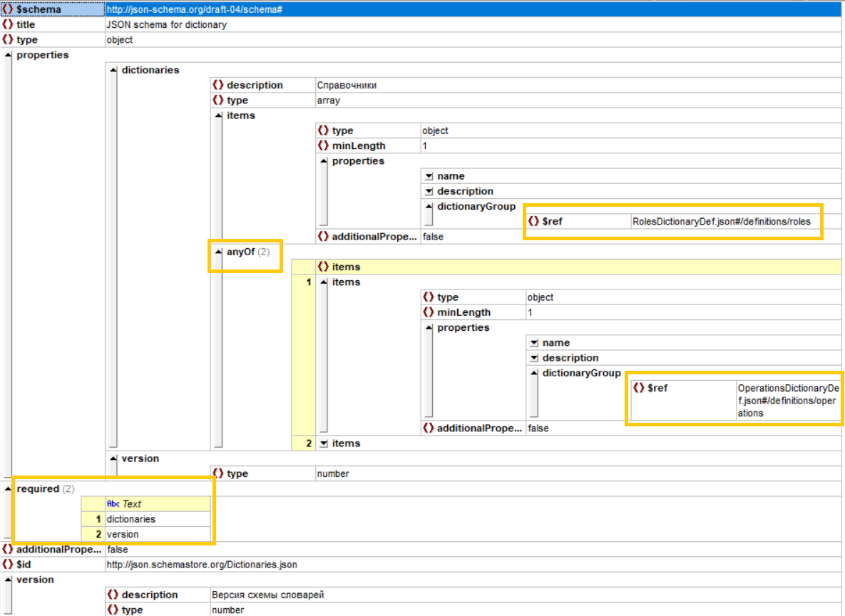Collapse version node with type number child
Viewport: 845px width, 616px height.
(x=113, y=458)
